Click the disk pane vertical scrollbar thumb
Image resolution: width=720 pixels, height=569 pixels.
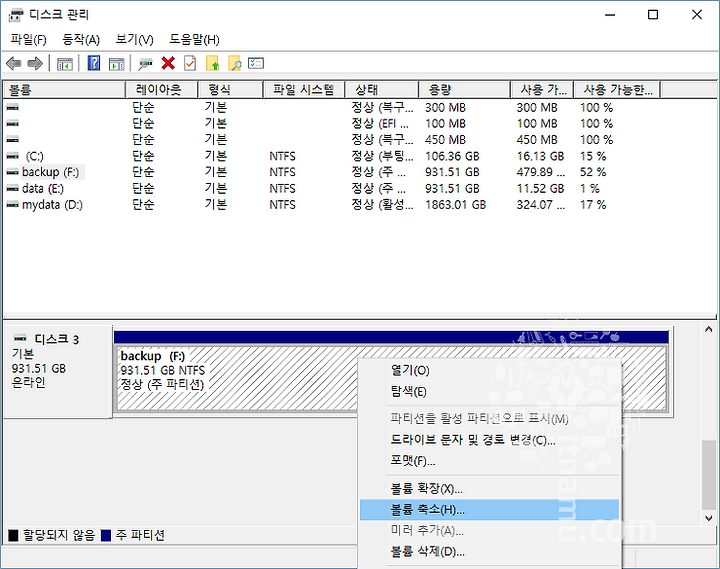(x=709, y=475)
